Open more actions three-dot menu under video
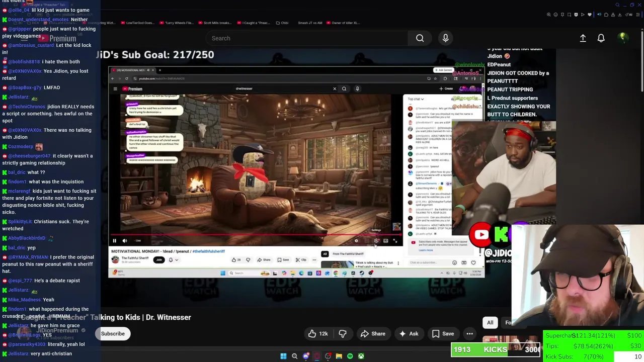 tap(469, 334)
